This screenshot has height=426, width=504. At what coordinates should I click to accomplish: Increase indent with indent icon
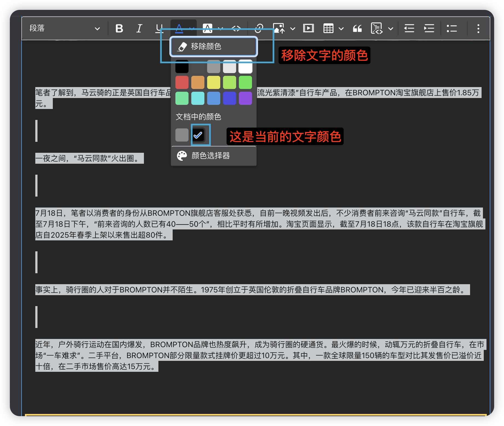pyautogui.click(x=429, y=28)
